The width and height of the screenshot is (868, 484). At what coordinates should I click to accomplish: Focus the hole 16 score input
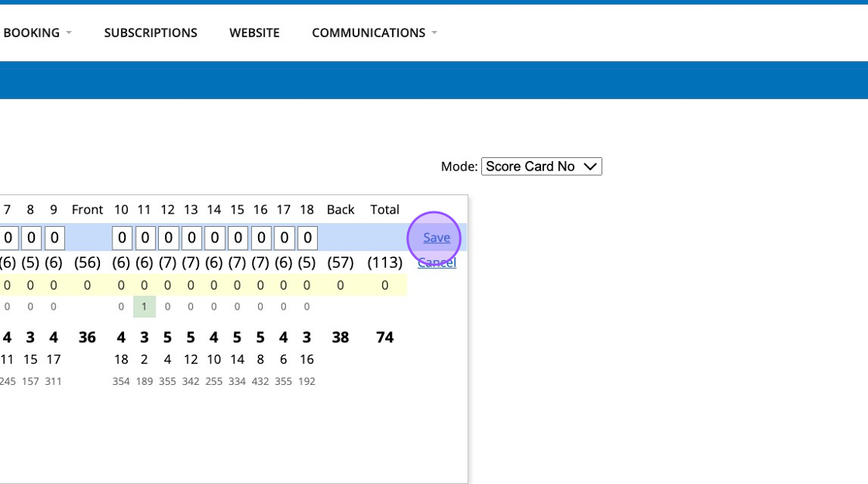click(261, 238)
